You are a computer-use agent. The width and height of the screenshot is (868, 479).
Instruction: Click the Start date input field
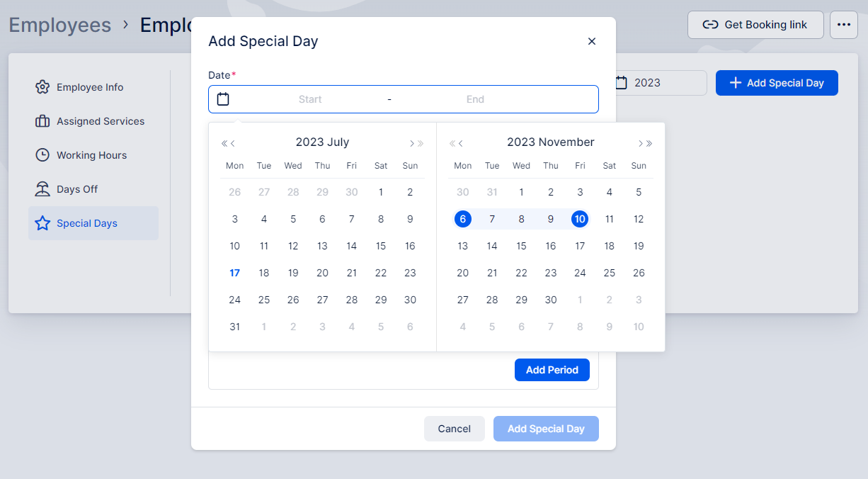[310, 99]
